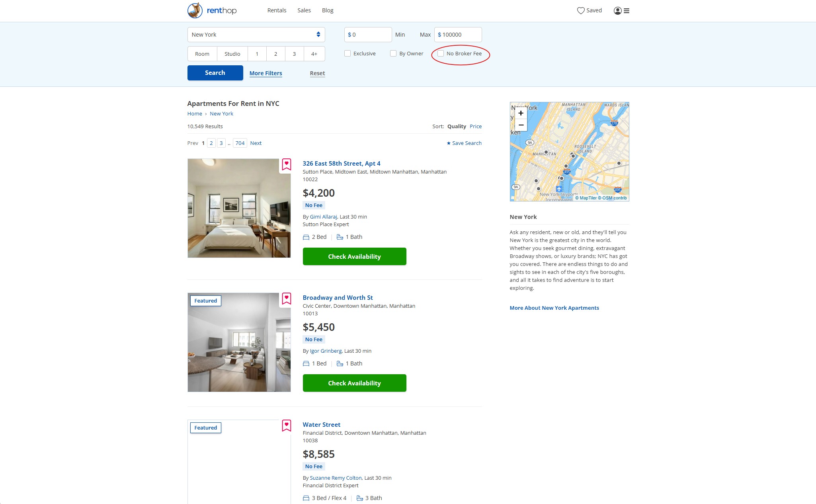Image resolution: width=816 pixels, height=504 pixels.
Task: Click the 10,549 Results text
Action: point(205,126)
